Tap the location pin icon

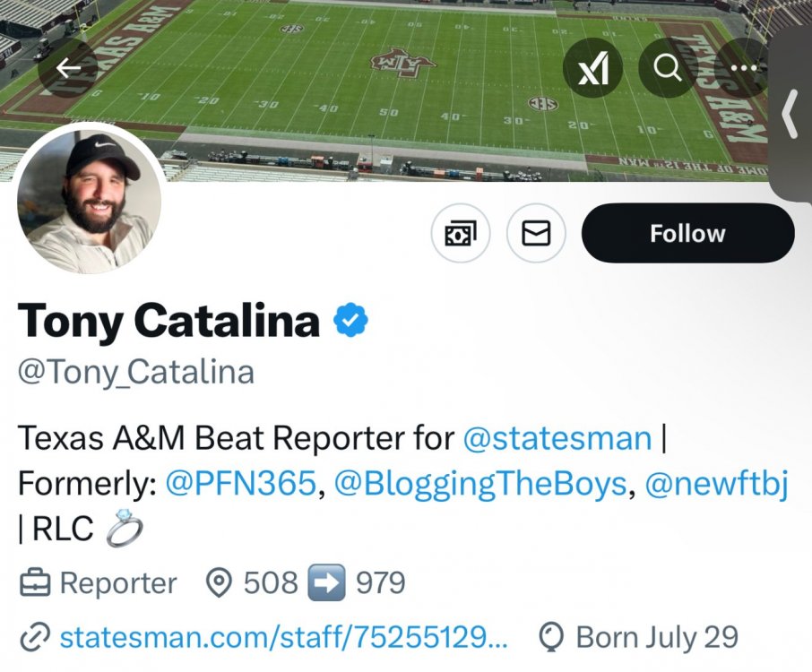[x=217, y=584]
